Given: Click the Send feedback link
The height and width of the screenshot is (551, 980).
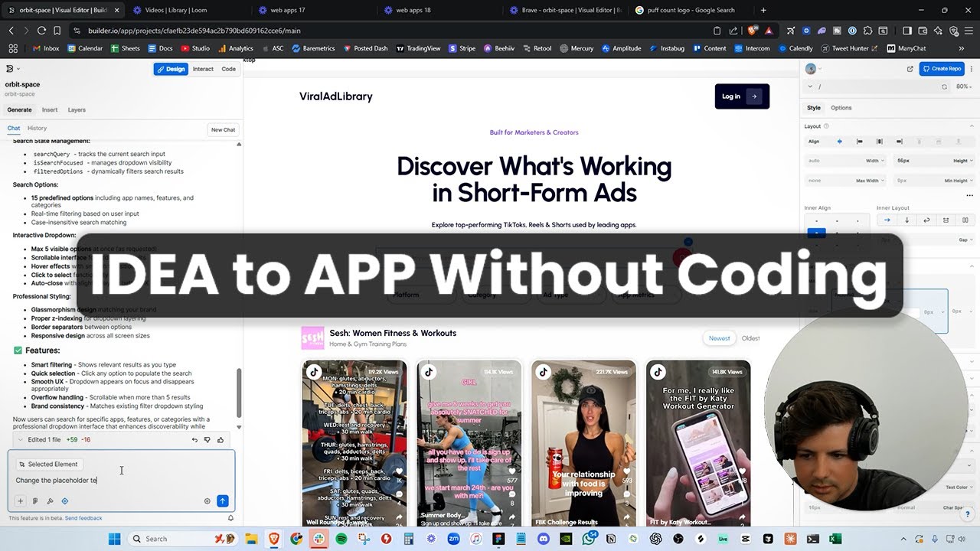Looking at the screenshot, I should point(83,518).
